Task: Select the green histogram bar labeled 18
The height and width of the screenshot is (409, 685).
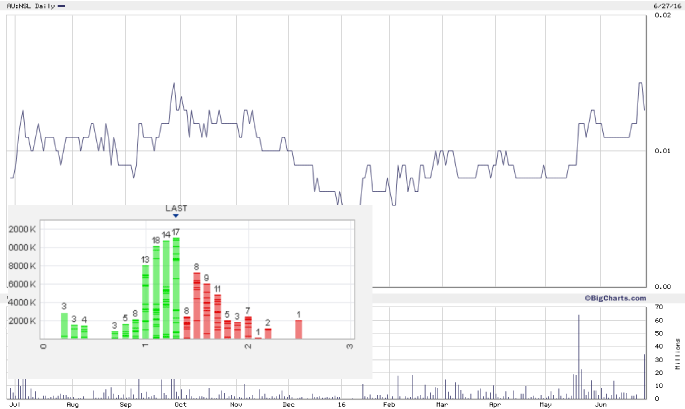Action: (x=156, y=292)
